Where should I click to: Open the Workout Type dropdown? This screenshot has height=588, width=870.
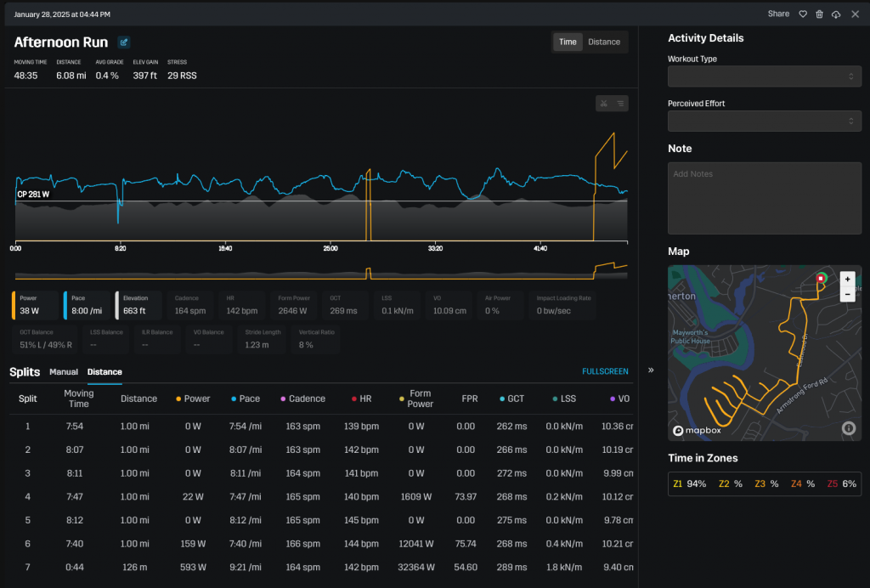pyautogui.click(x=765, y=76)
